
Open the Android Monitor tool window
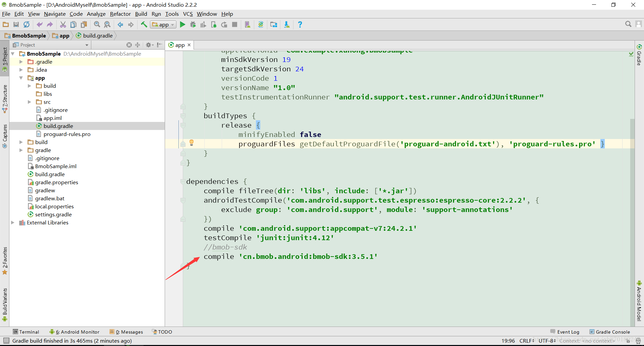pyautogui.click(x=74, y=332)
